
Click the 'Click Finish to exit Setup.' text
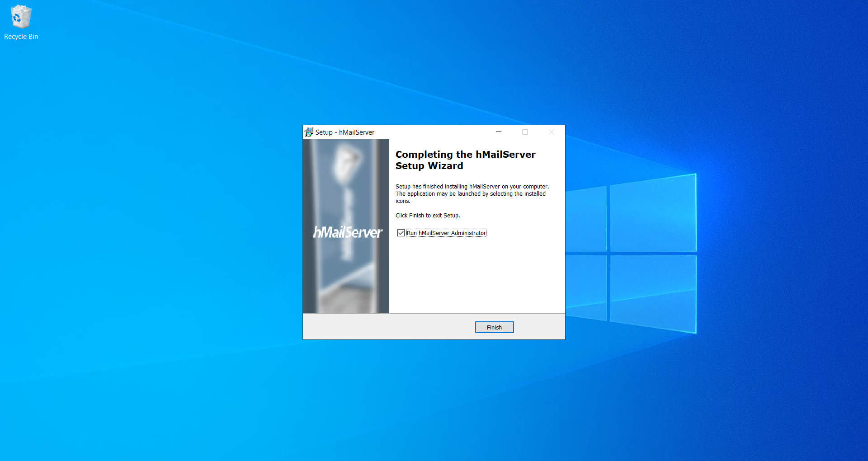coord(428,216)
